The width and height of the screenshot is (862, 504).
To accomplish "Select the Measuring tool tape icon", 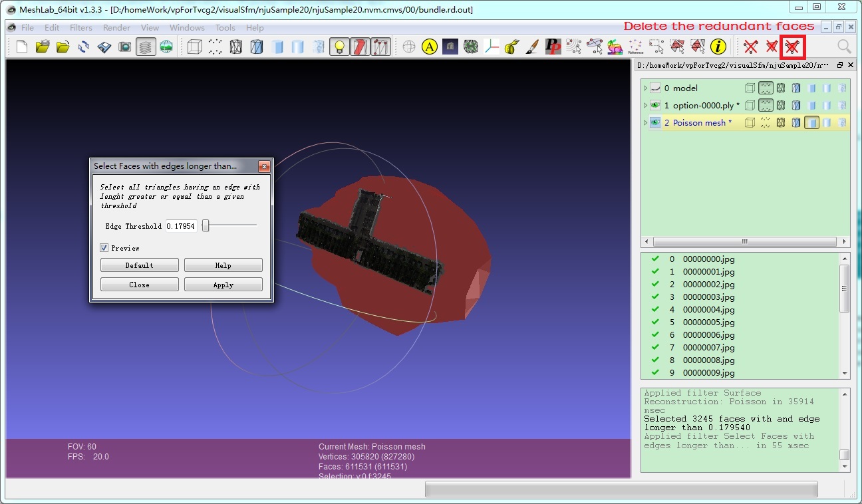I will [511, 47].
